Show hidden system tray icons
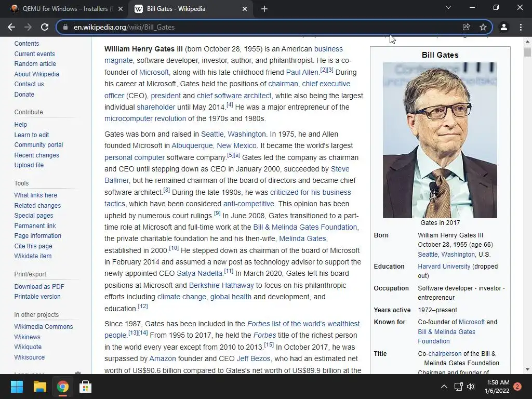The height and width of the screenshot is (399, 532). [x=444, y=387]
